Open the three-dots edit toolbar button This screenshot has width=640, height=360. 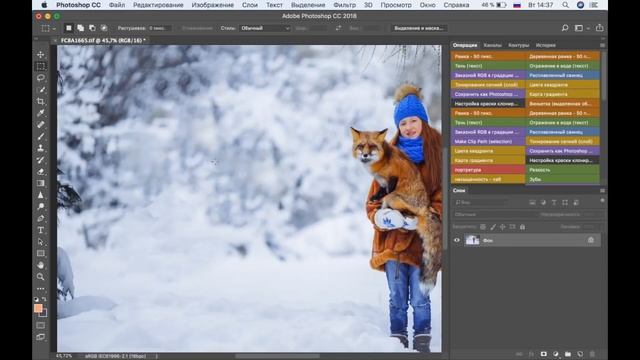click(x=40, y=289)
